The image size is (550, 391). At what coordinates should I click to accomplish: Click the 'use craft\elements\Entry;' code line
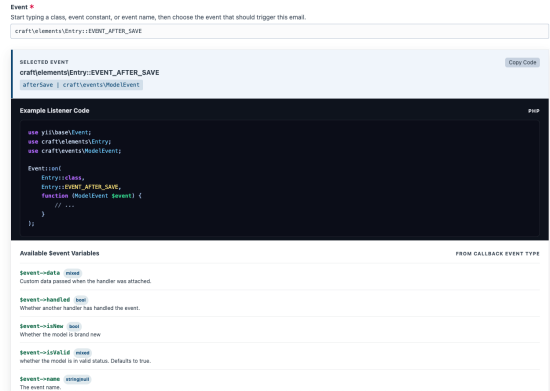point(69,142)
